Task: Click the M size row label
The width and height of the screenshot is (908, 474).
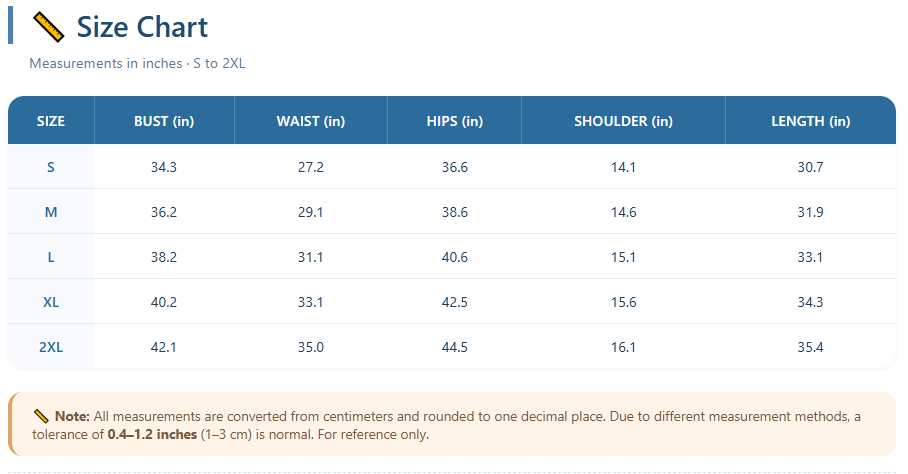Action: 51,212
